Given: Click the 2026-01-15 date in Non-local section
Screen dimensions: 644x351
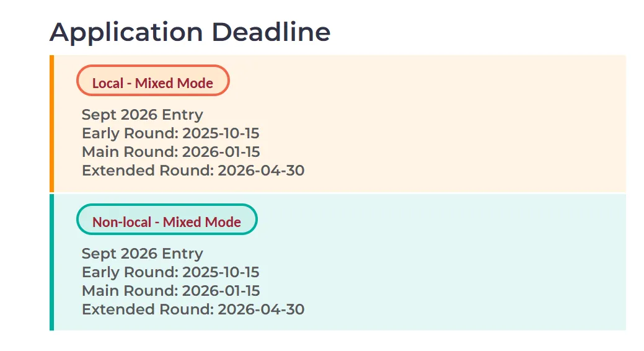Looking at the screenshot, I should pyautogui.click(x=221, y=291).
